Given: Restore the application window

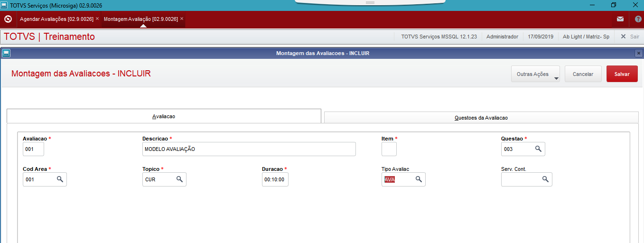Looking at the screenshot, I should point(614,5).
